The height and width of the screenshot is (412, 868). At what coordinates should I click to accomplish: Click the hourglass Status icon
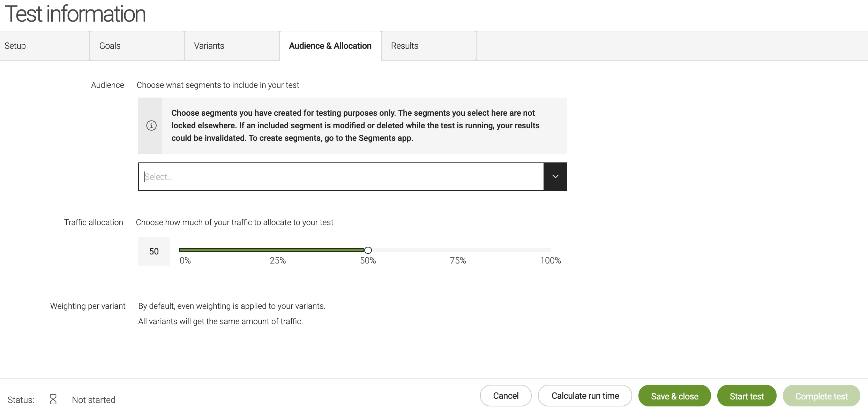(53, 399)
